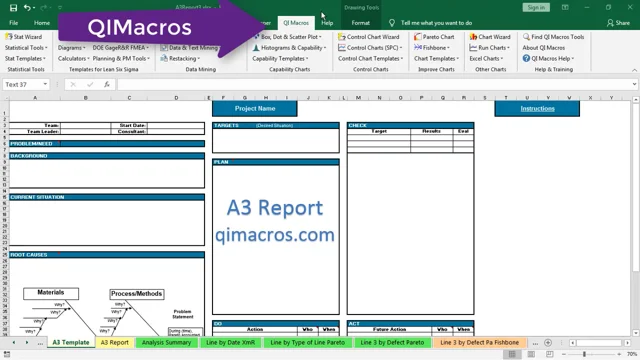Follow the Instructions link button

[537, 109]
